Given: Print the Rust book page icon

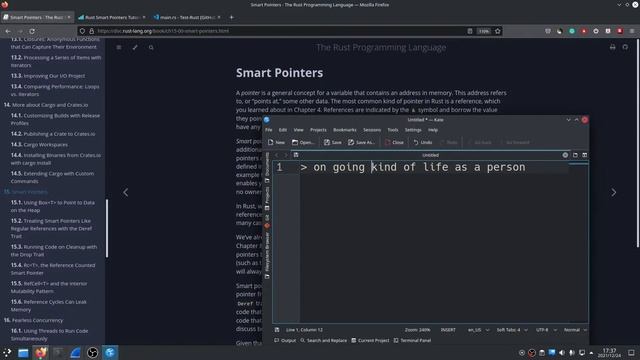Looking at the screenshot, I should [x=612, y=47].
